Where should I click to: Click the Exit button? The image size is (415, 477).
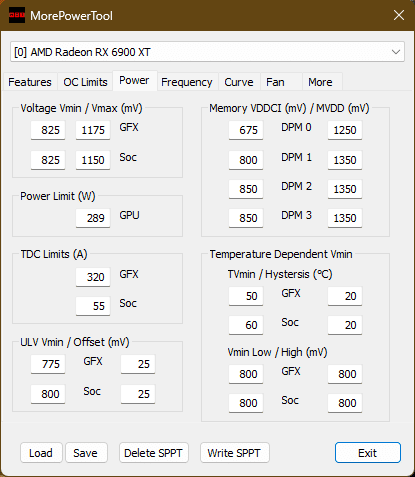368,453
